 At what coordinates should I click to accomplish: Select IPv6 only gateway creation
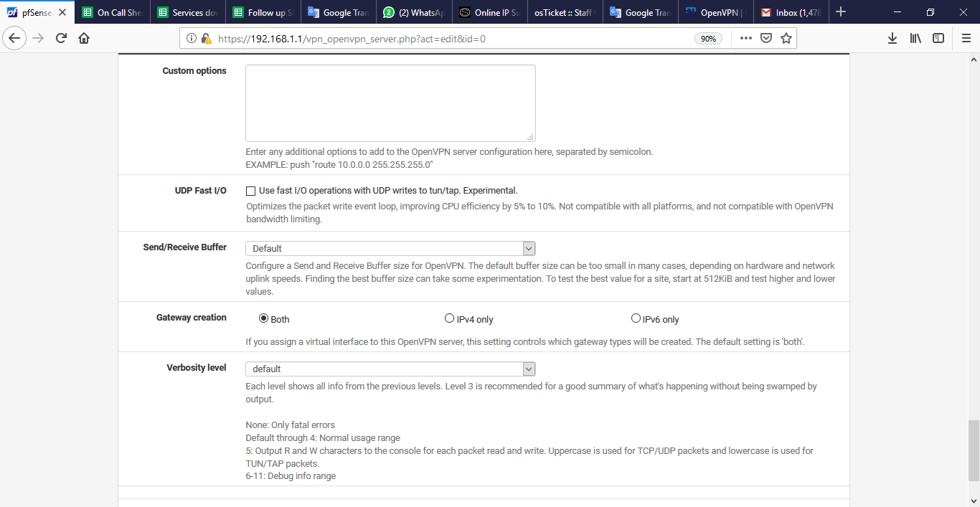pyautogui.click(x=636, y=318)
